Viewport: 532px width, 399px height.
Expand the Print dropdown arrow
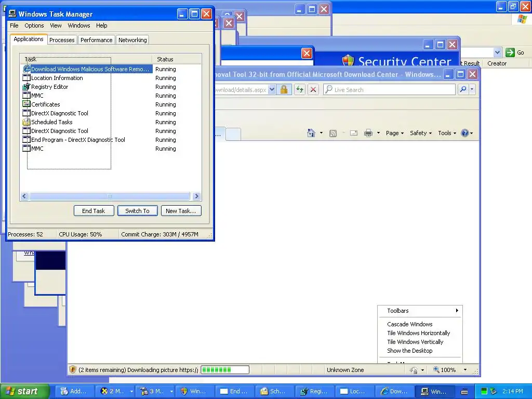tap(378, 133)
